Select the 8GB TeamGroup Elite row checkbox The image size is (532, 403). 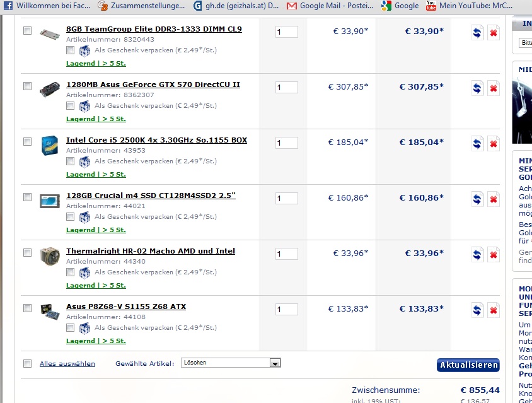[x=28, y=30]
